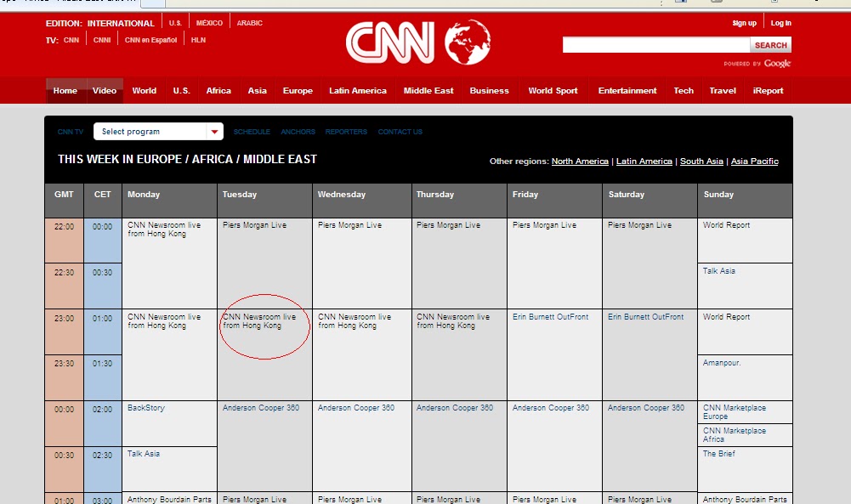851x504 pixels.
Task: Go to the World Sport section
Action: [553, 90]
